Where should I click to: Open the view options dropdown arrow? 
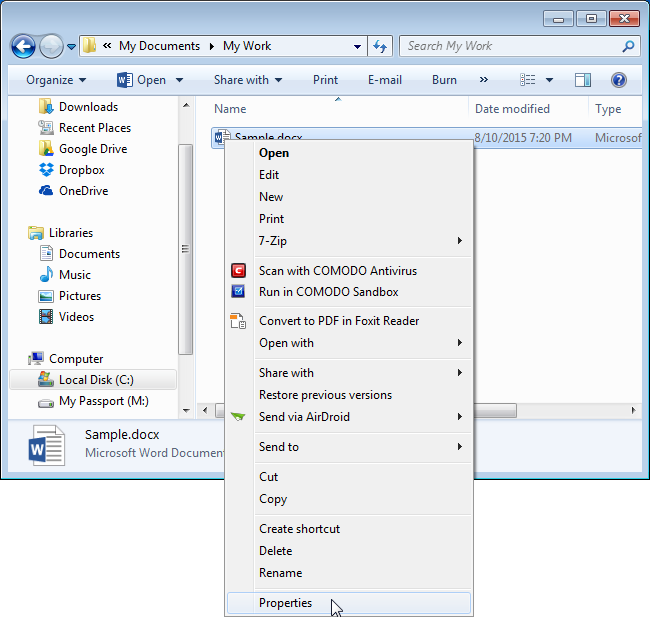coord(549,80)
